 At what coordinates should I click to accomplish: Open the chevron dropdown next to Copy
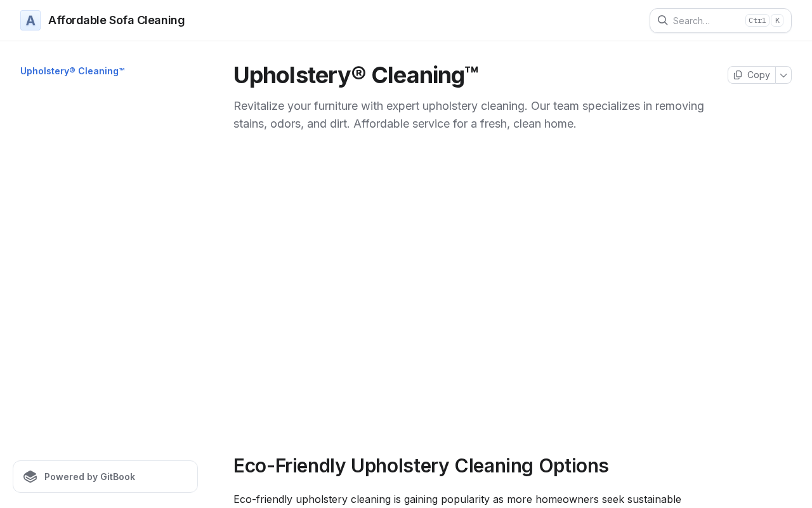(x=783, y=75)
